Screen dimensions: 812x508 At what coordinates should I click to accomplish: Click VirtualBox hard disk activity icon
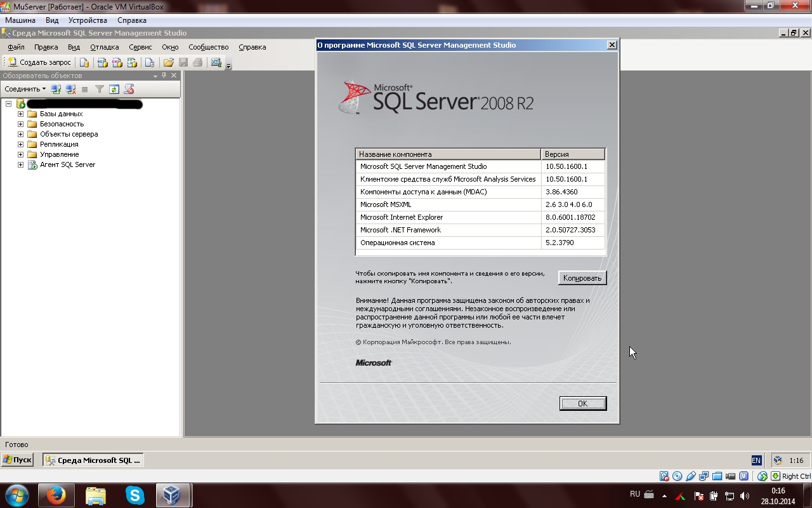pyautogui.click(x=664, y=476)
